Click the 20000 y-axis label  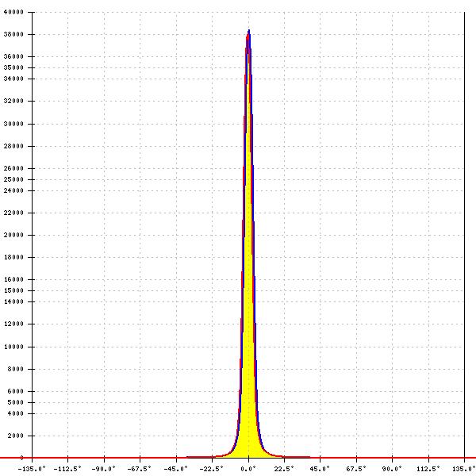[13, 235]
